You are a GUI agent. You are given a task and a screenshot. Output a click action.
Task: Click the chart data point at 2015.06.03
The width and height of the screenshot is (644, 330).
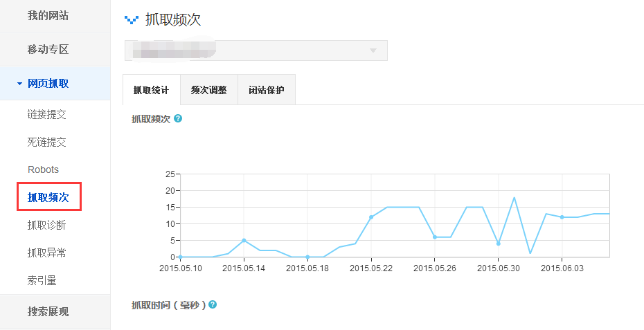(x=562, y=217)
